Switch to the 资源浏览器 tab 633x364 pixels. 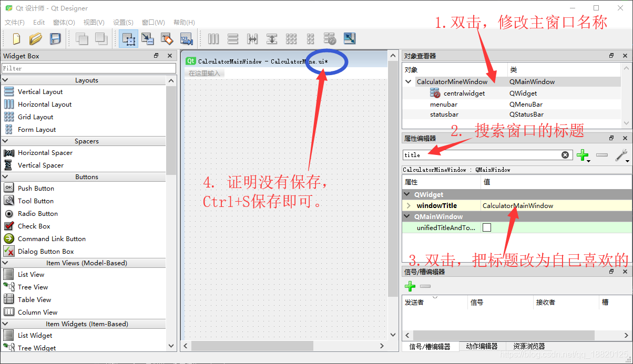[529, 346]
